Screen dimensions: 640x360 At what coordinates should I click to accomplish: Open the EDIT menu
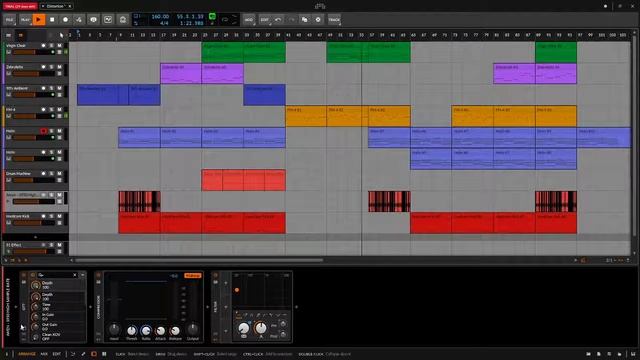[265, 19]
